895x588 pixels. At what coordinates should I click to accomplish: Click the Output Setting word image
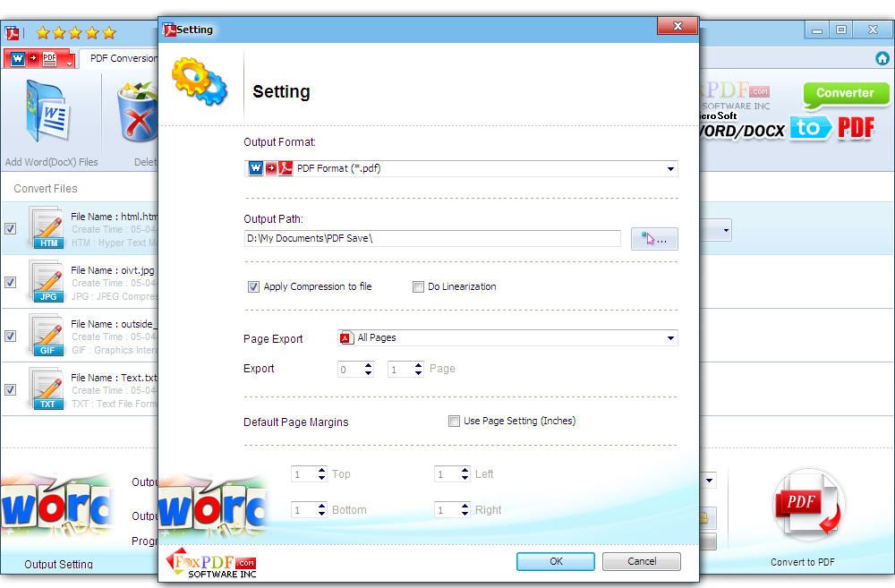(57, 507)
